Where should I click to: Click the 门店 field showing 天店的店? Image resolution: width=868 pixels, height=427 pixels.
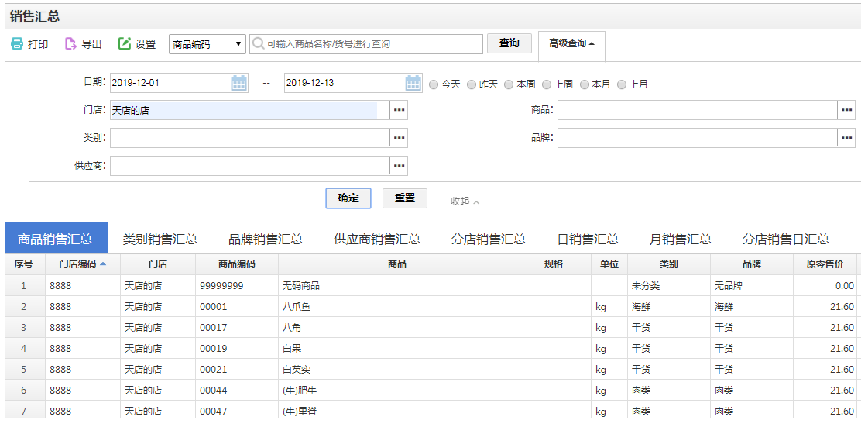click(250, 110)
